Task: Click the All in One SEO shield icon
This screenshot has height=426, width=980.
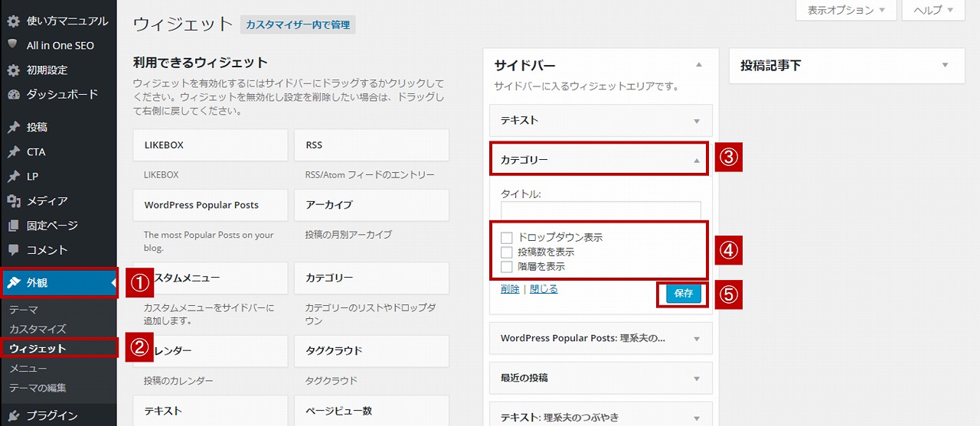Action: click(13, 45)
